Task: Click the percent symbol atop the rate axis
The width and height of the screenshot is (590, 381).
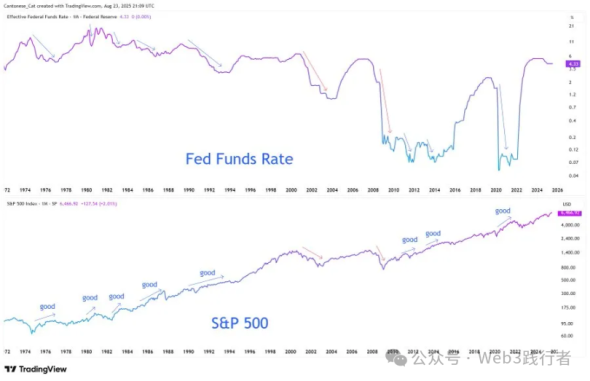Action: coord(572,17)
